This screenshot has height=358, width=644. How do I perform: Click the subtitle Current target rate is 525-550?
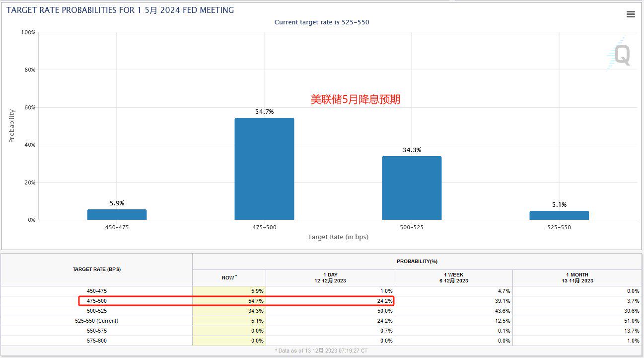click(322, 22)
